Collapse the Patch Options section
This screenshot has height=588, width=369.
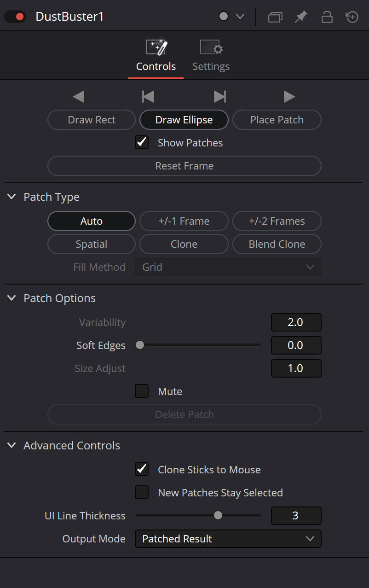[12, 298]
